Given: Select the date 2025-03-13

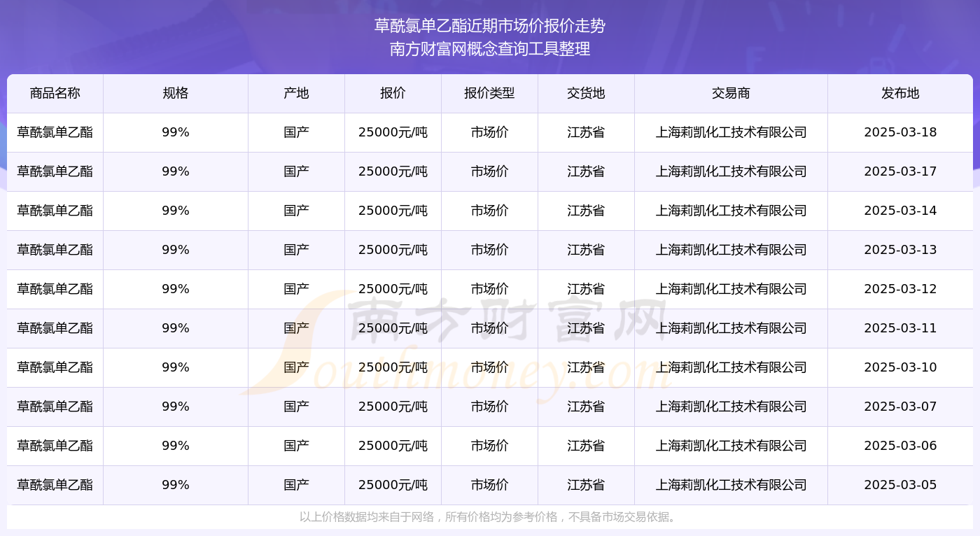Looking at the screenshot, I should click(x=900, y=250).
